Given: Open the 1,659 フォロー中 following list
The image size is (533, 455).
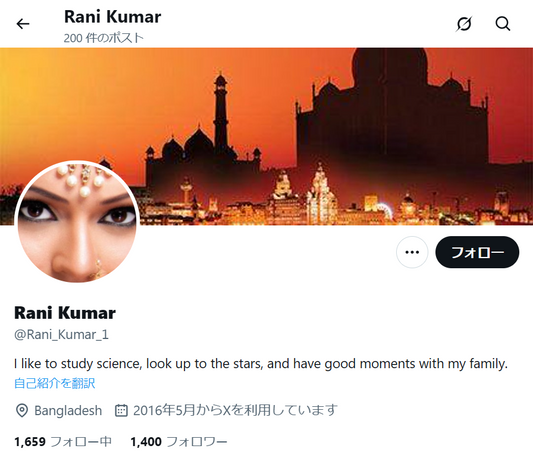Looking at the screenshot, I should click(x=63, y=442).
